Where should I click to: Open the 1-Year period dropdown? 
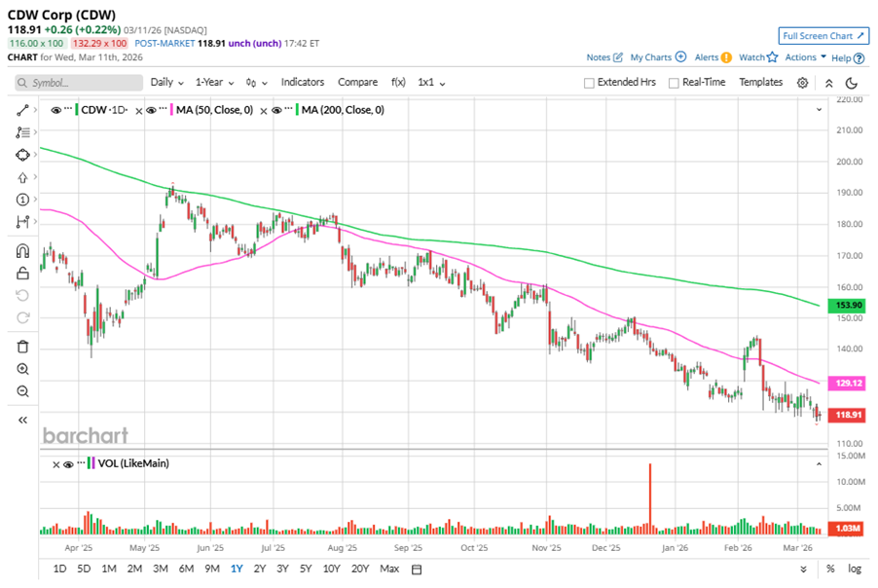point(214,83)
